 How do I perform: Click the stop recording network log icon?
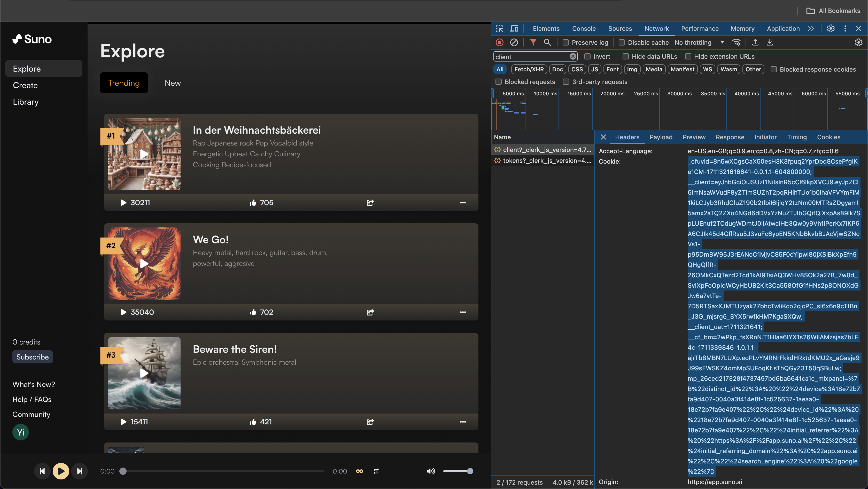499,42
